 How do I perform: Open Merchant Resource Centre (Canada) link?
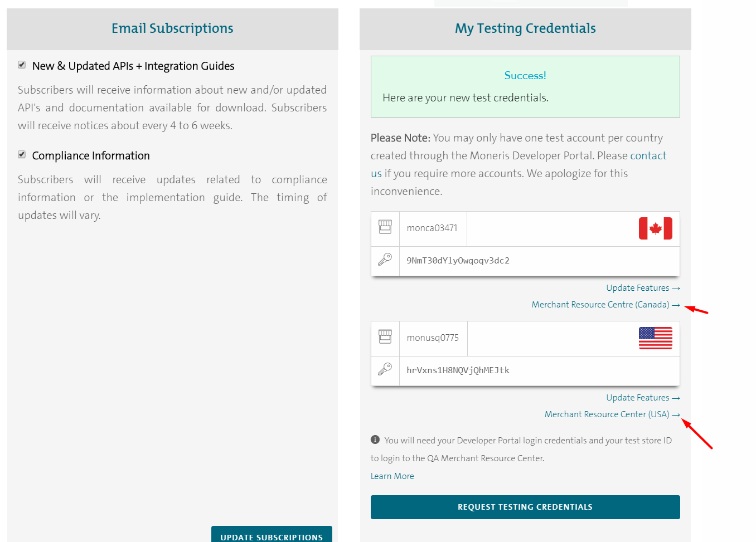(605, 305)
